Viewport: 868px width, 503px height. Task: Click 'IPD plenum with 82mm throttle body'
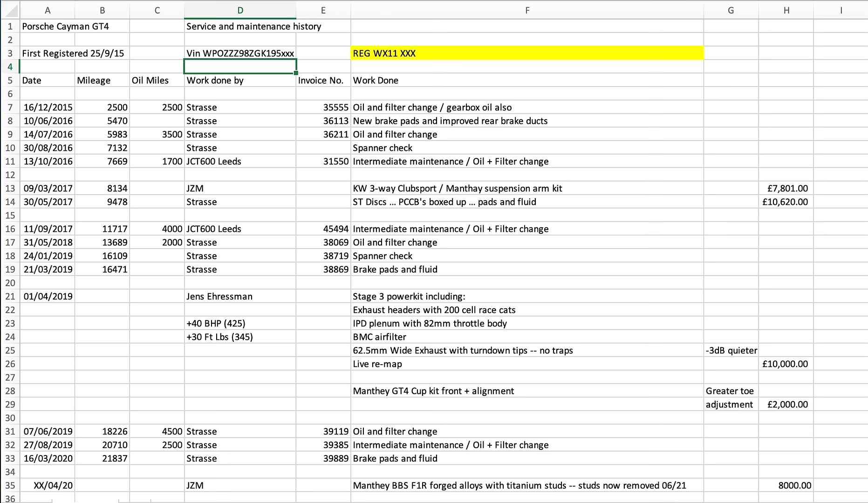(527, 323)
